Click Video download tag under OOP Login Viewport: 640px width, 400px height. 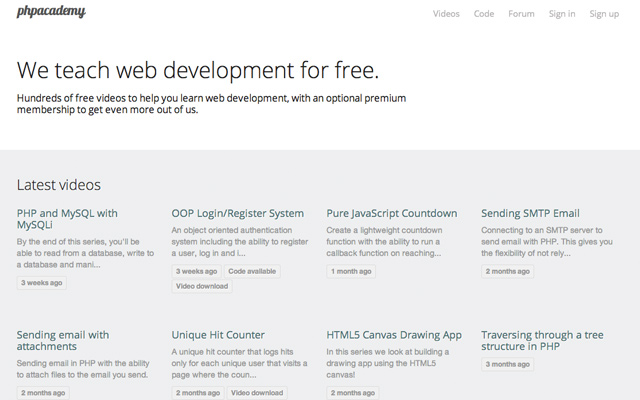click(202, 286)
